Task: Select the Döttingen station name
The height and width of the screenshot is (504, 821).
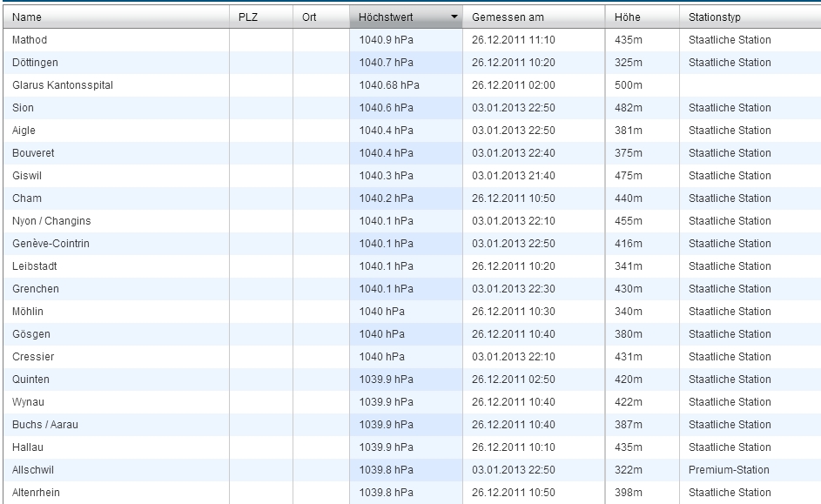Action: pyautogui.click(x=35, y=63)
